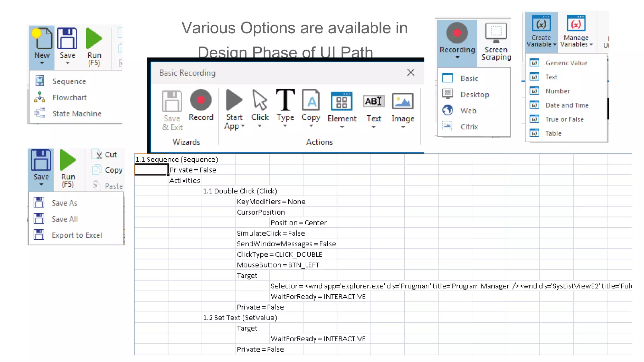644x362 pixels.
Task: Select Date and Time variable type
Action: tap(567, 105)
